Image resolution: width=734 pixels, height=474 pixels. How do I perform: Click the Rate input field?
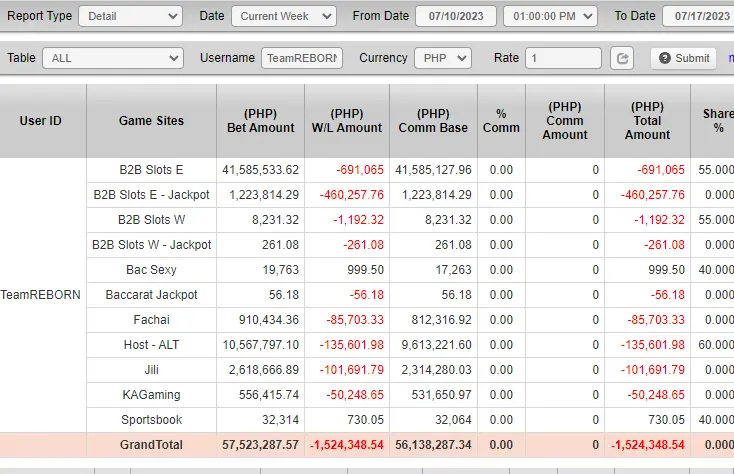(564, 58)
